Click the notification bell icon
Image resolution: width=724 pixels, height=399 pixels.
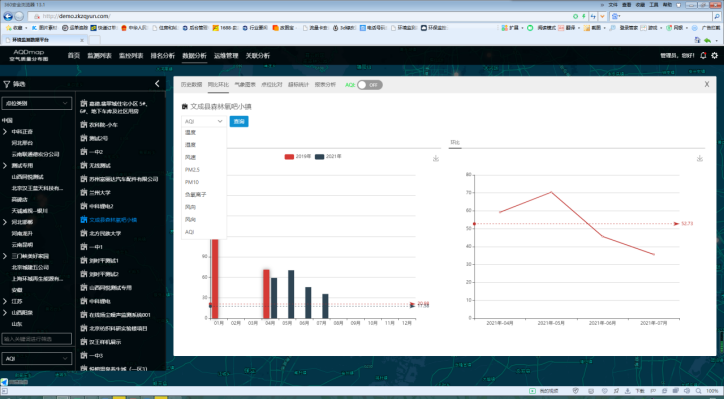pyautogui.click(x=703, y=55)
